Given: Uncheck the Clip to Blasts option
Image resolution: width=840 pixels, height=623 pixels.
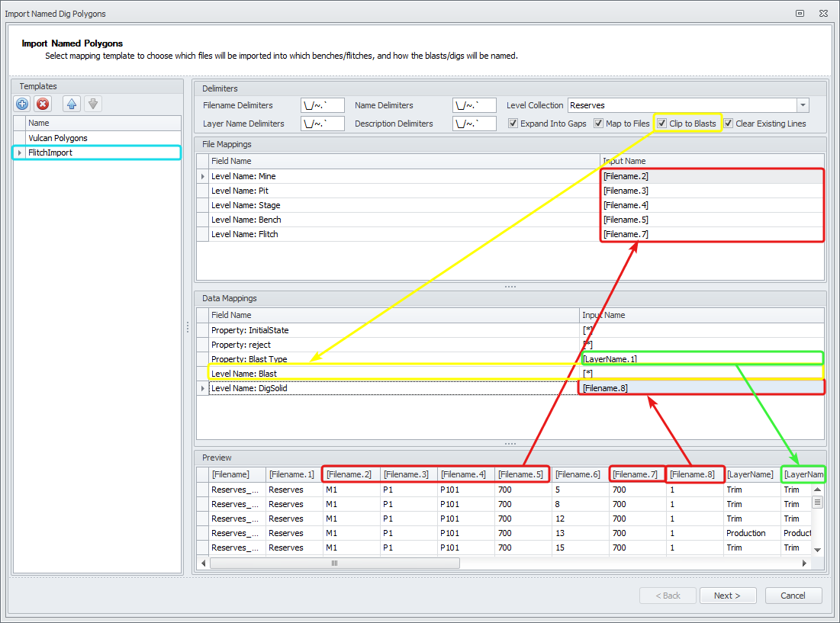Looking at the screenshot, I should click(662, 124).
